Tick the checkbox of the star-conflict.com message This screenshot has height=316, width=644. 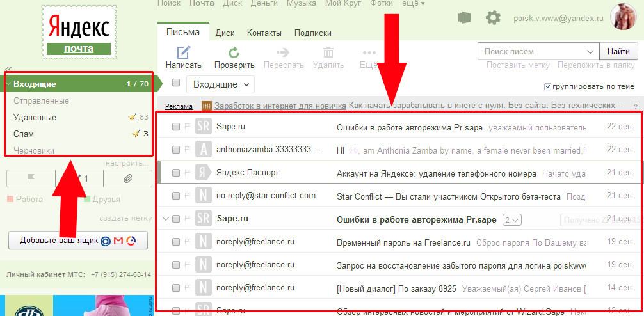coord(176,196)
